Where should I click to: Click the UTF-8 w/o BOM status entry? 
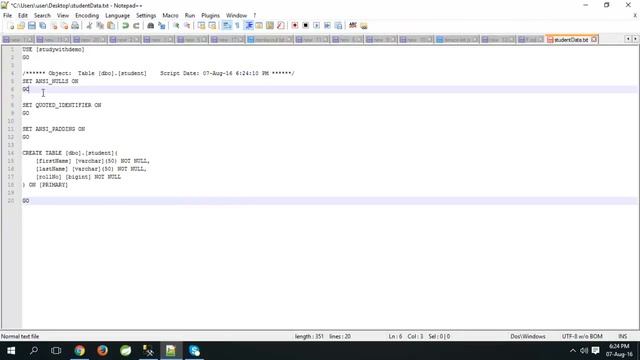(582, 336)
